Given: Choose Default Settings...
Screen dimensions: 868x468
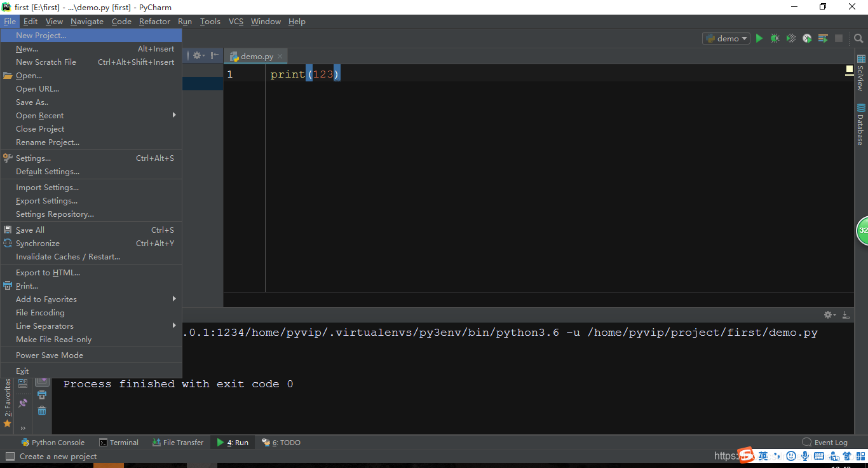Looking at the screenshot, I should [x=92, y=171].
